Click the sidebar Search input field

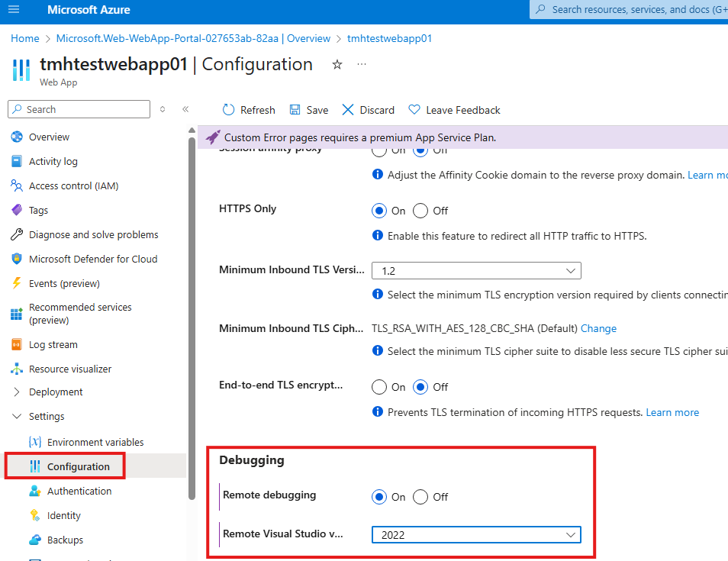[79, 109]
